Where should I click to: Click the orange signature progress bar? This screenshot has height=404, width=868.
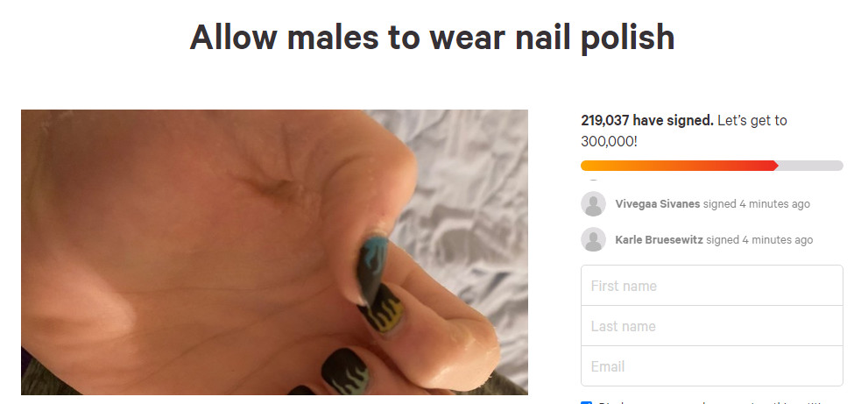coord(679,166)
